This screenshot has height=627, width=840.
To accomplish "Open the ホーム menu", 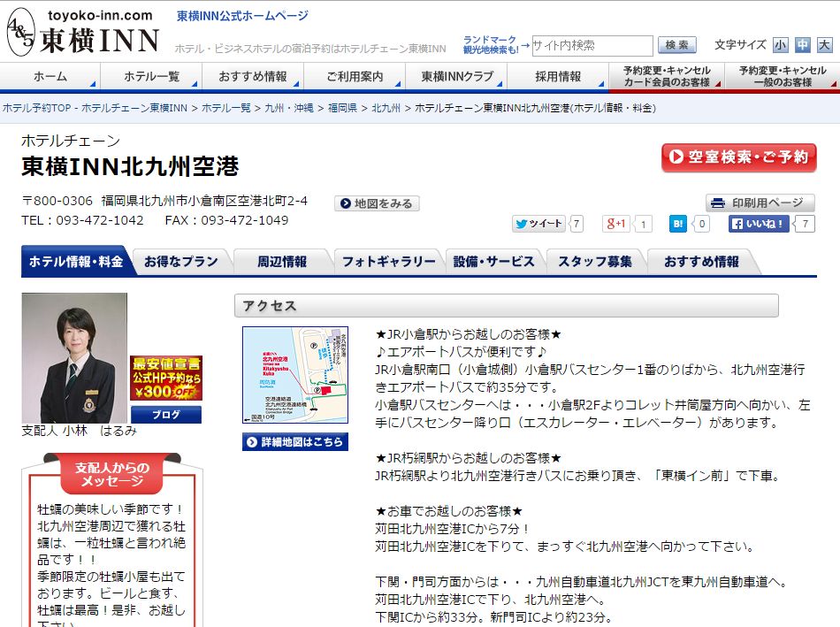I will click(x=50, y=77).
